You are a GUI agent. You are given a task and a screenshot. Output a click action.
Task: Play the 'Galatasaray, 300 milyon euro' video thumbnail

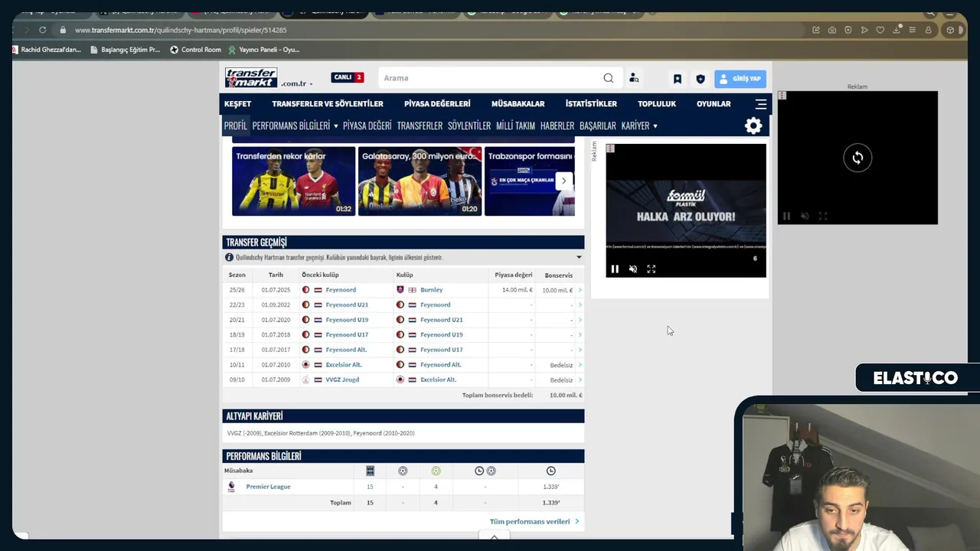(x=420, y=181)
